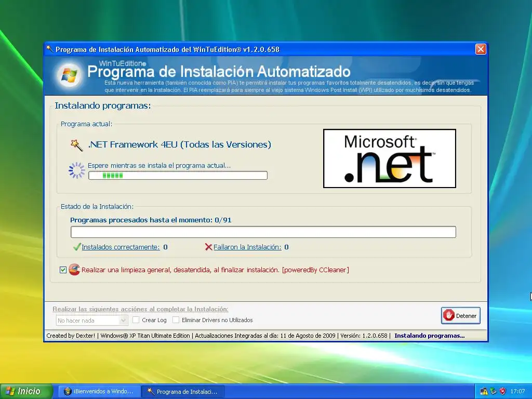Click the red X failure icon

209,247
